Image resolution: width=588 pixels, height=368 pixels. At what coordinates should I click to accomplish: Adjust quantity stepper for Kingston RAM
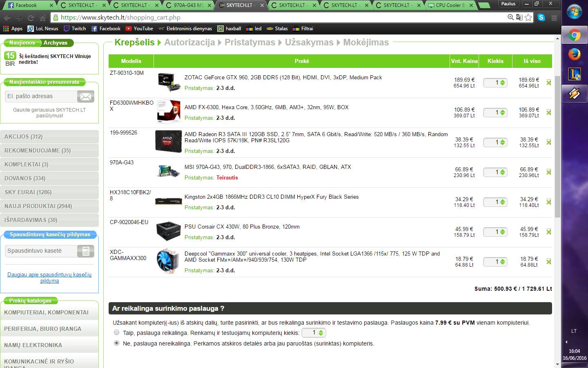point(503,202)
